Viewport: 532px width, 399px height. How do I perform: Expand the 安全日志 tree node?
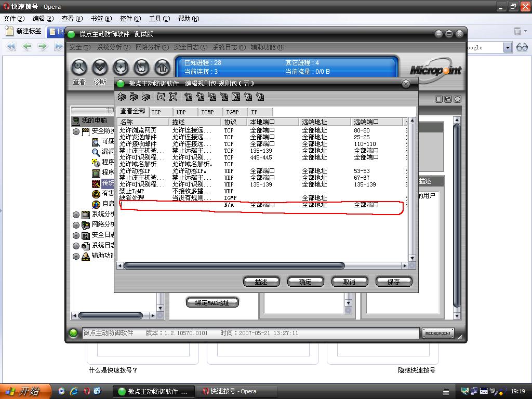(76, 235)
